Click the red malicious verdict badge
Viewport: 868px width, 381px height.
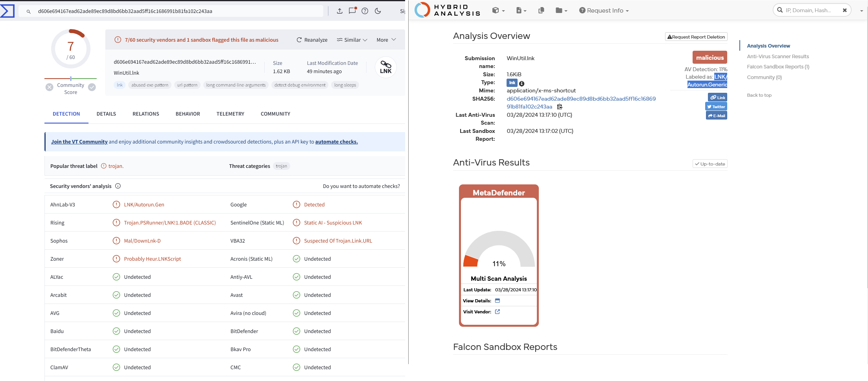(x=710, y=57)
